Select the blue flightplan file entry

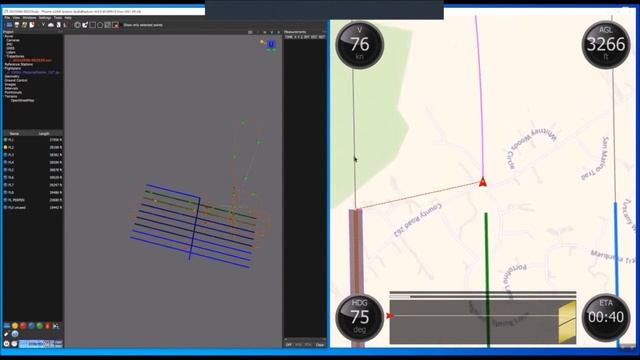click(35, 73)
